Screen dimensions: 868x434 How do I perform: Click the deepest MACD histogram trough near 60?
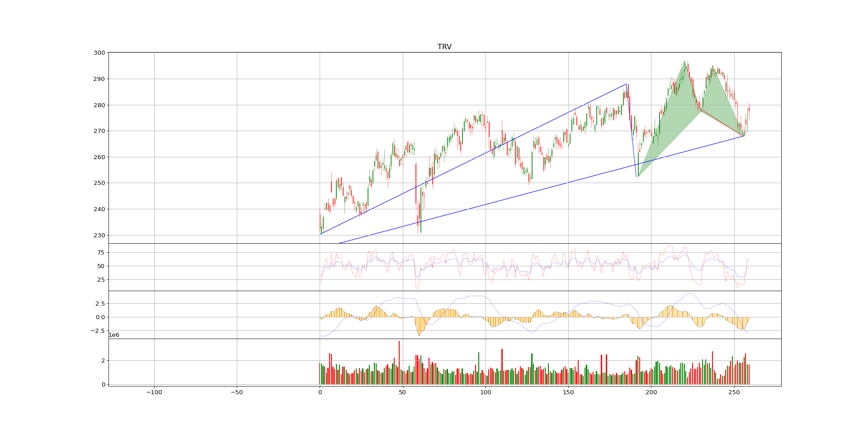coord(419,335)
